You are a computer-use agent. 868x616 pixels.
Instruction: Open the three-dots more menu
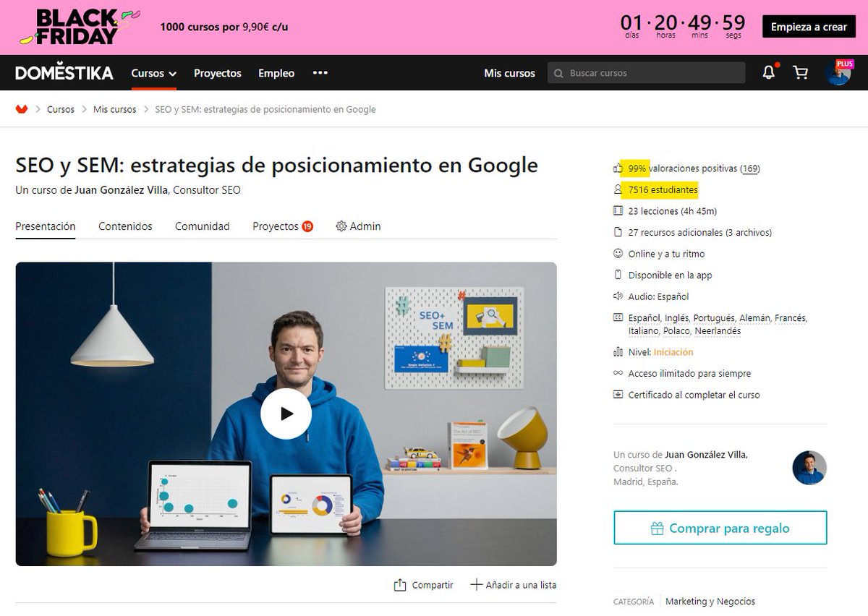point(320,73)
